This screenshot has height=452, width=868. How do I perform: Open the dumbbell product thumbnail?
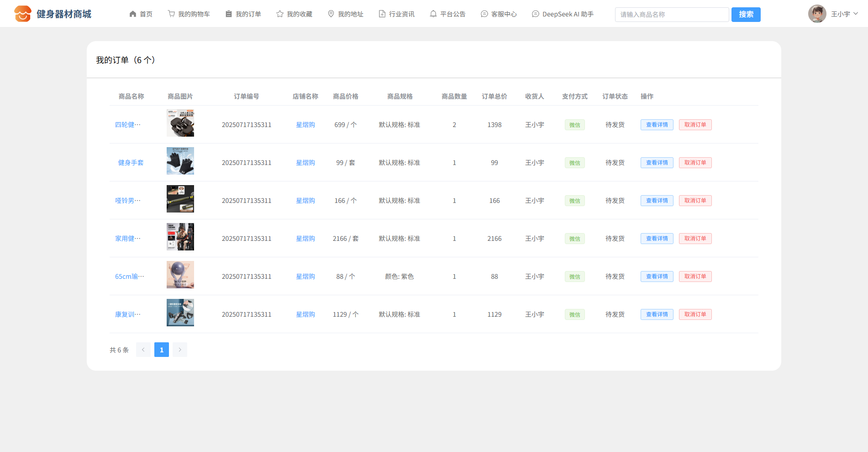(180, 199)
